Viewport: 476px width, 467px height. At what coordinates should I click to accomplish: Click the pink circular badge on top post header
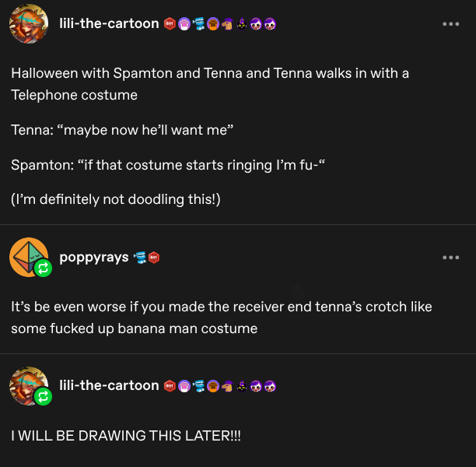pos(184,24)
